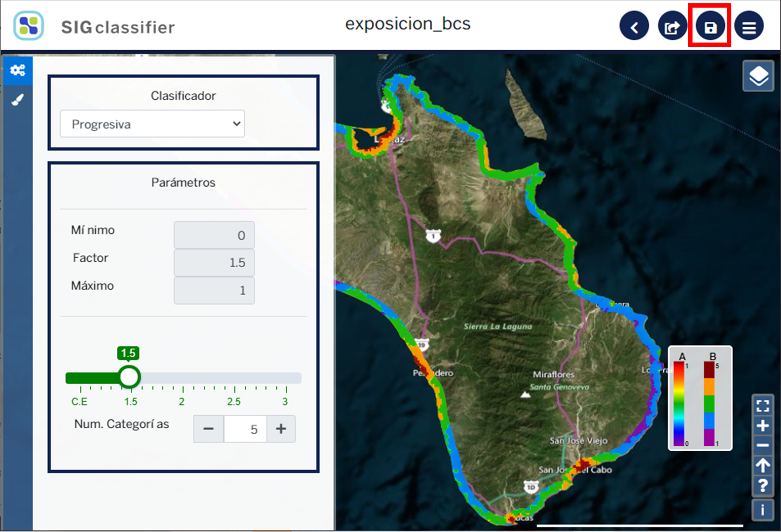Click the categories count field showing 5

(x=245, y=429)
